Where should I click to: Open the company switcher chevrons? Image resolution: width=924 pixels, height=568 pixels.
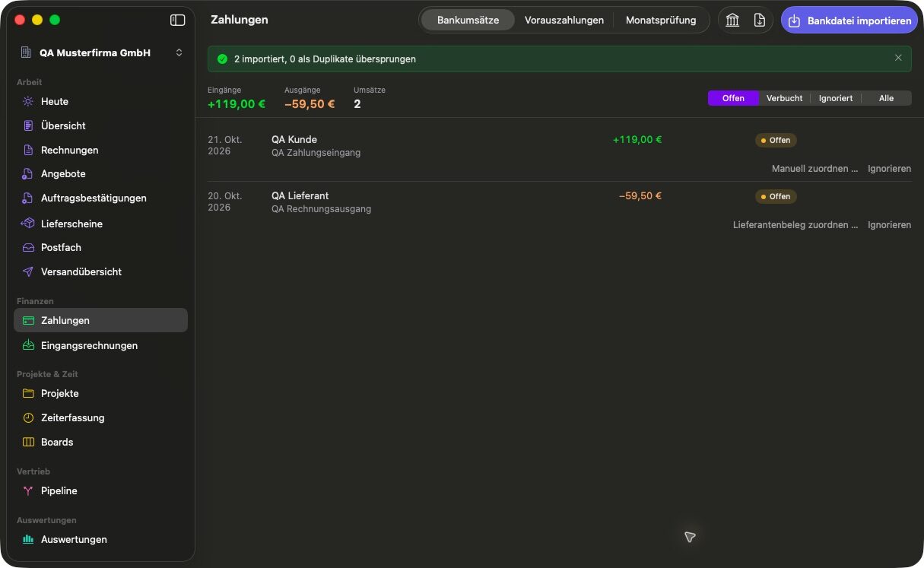pos(179,53)
